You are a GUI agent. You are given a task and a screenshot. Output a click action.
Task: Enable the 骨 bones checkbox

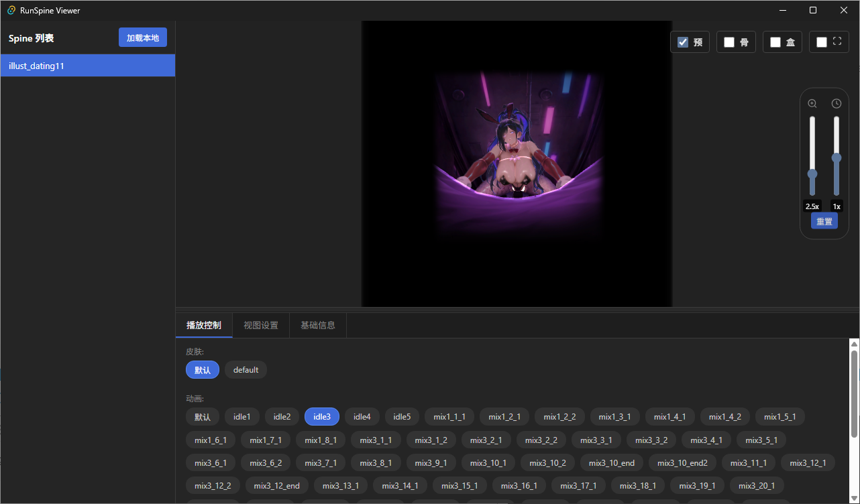[729, 42]
